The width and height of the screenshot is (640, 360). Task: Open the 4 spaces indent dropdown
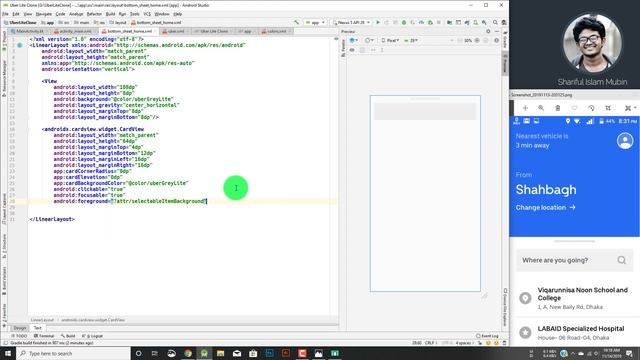pyautogui.click(x=464, y=343)
